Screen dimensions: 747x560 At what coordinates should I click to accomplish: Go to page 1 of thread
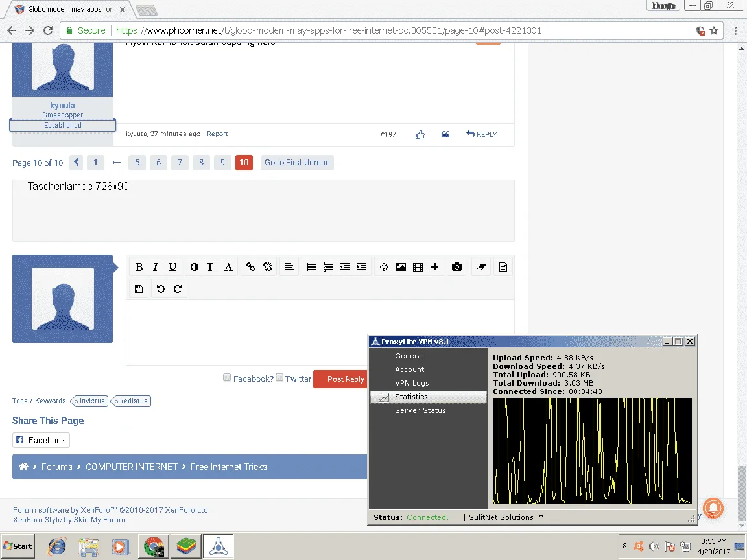point(95,163)
